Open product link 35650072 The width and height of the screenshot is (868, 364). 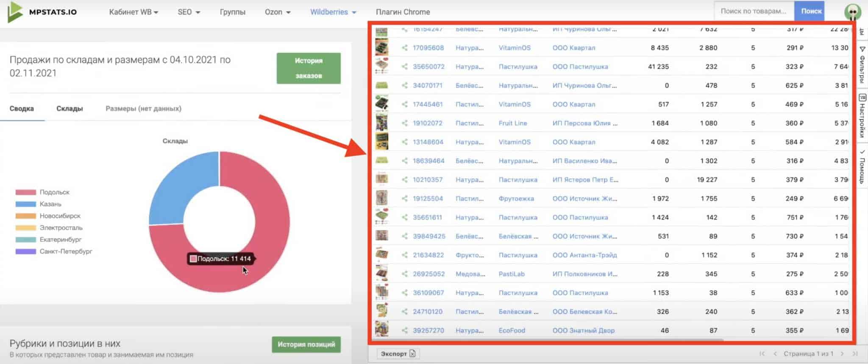tap(428, 67)
